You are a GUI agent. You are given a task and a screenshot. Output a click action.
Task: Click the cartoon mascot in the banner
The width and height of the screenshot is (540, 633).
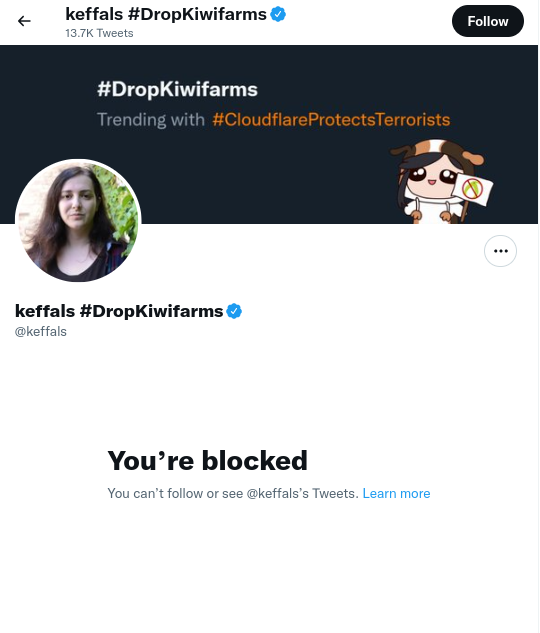click(x=441, y=181)
